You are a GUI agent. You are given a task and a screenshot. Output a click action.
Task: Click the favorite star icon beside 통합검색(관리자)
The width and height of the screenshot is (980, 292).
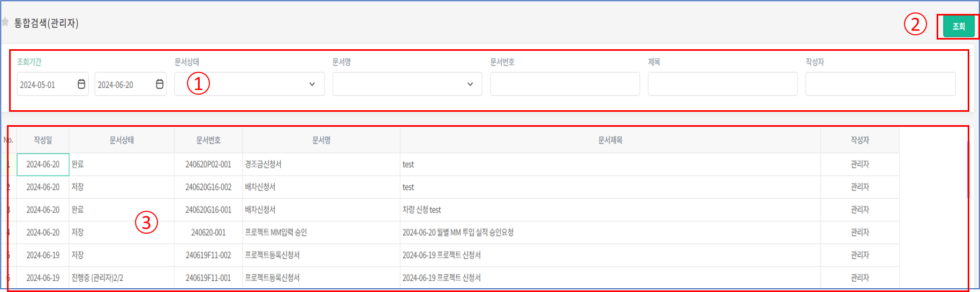pyautogui.click(x=5, y=22)
